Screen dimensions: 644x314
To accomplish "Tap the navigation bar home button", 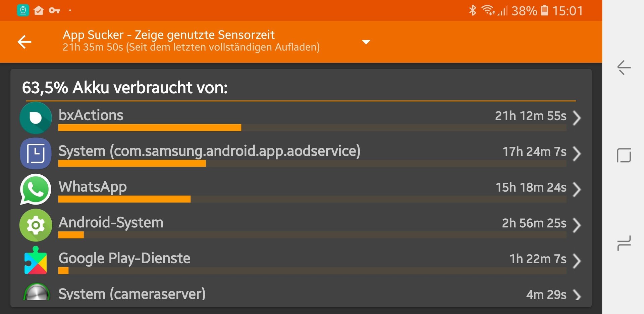I will (x=624, y=155).
